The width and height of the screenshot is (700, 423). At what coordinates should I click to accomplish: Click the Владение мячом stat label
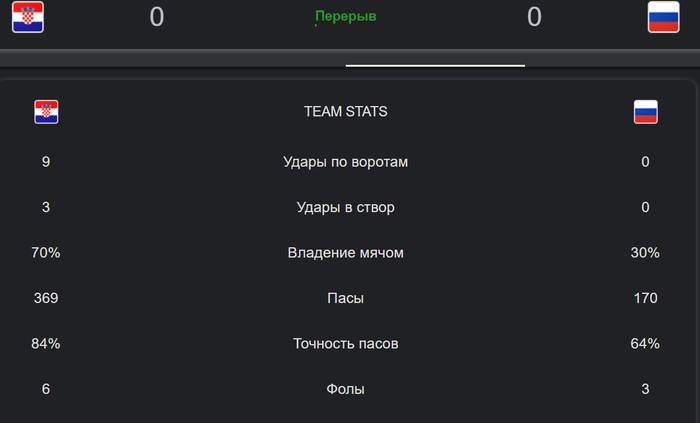[346, 253]
